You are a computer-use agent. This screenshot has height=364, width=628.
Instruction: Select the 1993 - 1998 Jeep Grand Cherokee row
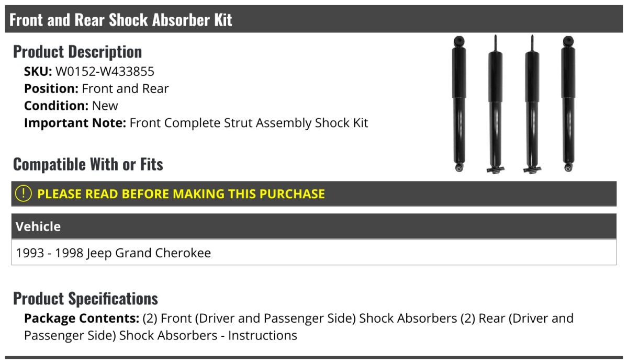(x=114, y=253)
